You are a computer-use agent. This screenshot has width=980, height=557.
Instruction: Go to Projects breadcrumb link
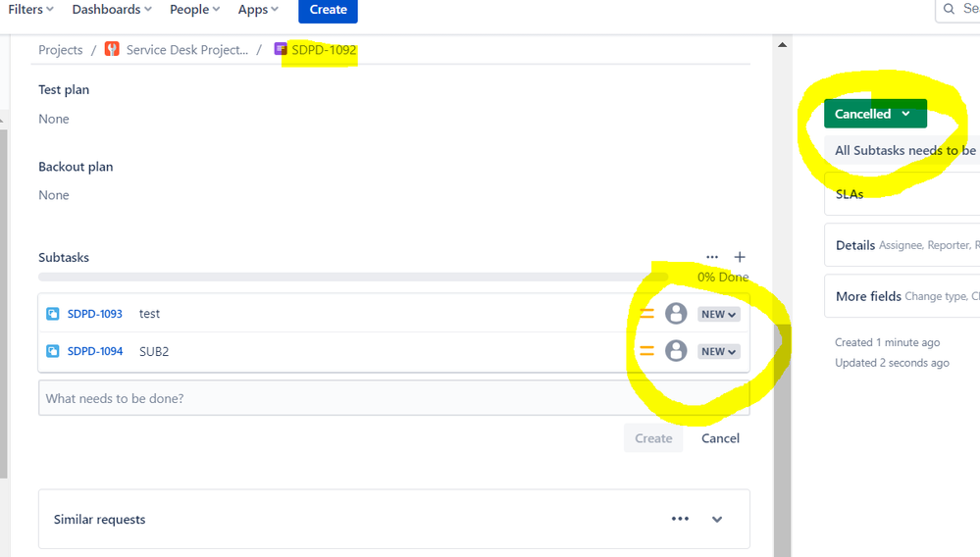click(x=61, y=50)
